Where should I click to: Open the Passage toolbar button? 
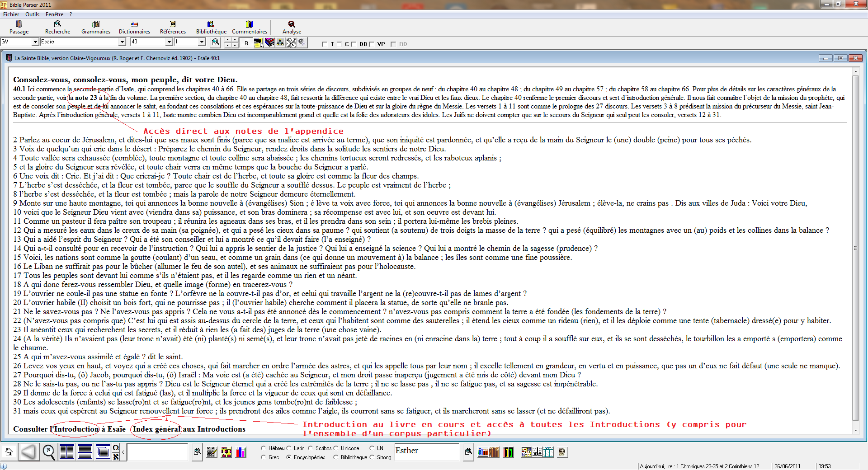click(19, 27)
